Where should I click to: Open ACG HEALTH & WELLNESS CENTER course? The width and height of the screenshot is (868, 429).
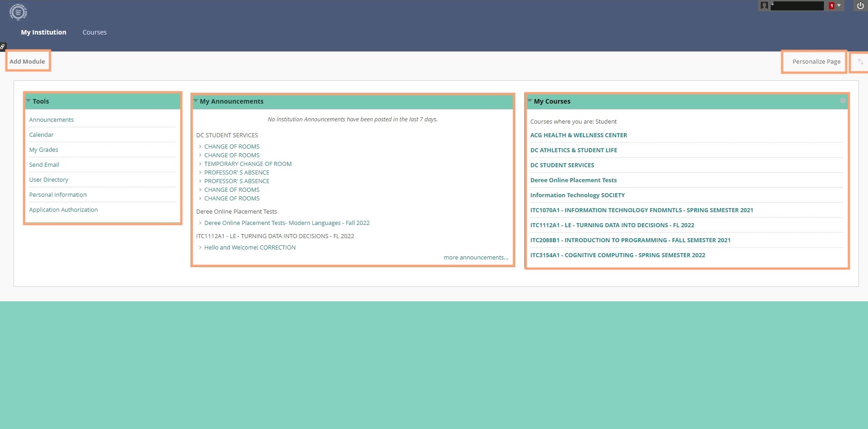[x=579, y=135]
